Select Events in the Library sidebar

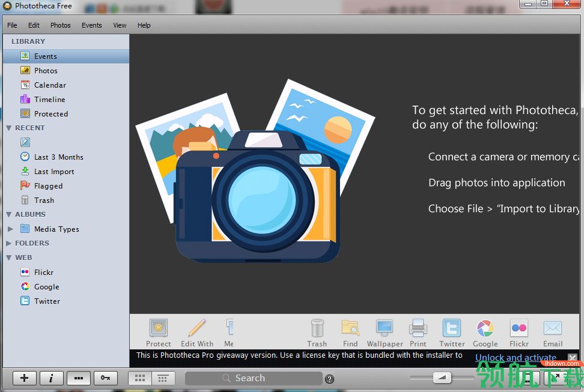65,56
